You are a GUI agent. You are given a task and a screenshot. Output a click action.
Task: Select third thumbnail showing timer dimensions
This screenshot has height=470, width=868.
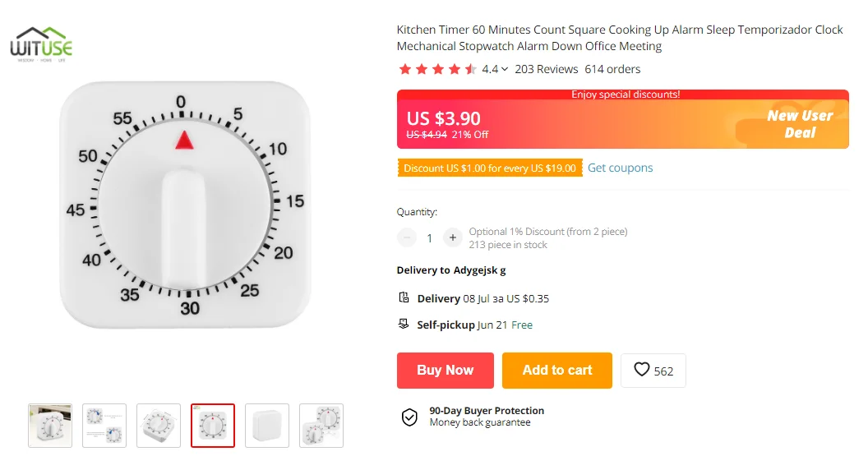point(159,426)
